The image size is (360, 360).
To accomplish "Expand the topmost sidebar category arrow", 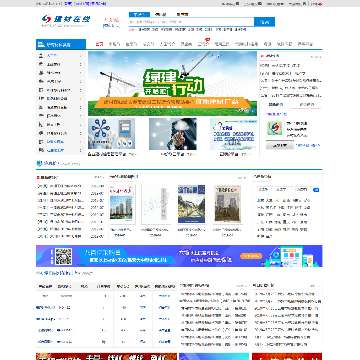I will [80, 56].
